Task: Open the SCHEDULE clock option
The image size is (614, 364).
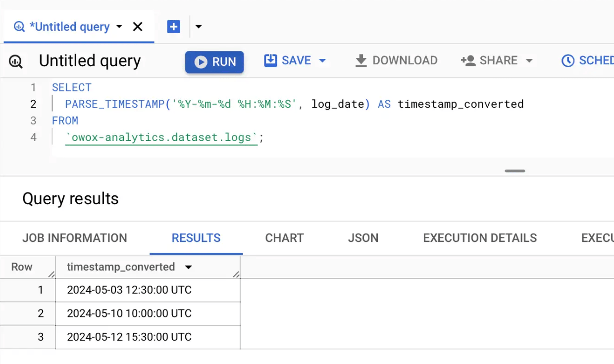Action: click(x=587, y=60)
